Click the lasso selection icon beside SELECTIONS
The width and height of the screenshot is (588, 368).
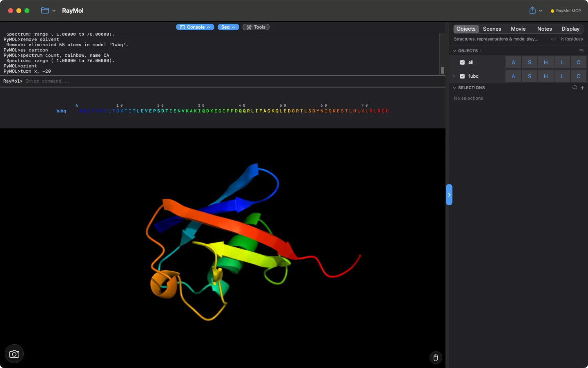pyautogui.click(x=575, y=88)
